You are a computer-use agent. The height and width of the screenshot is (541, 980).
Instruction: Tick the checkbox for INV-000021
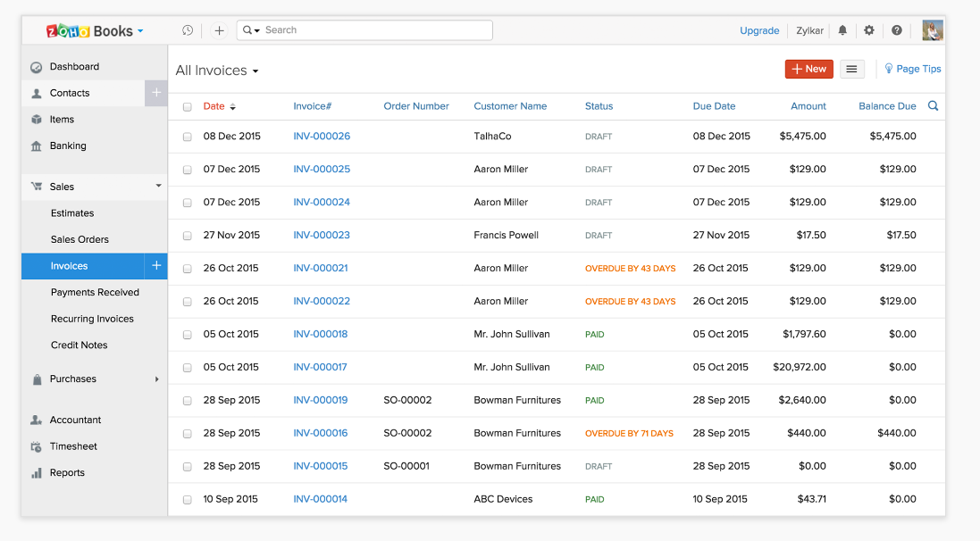188,269
